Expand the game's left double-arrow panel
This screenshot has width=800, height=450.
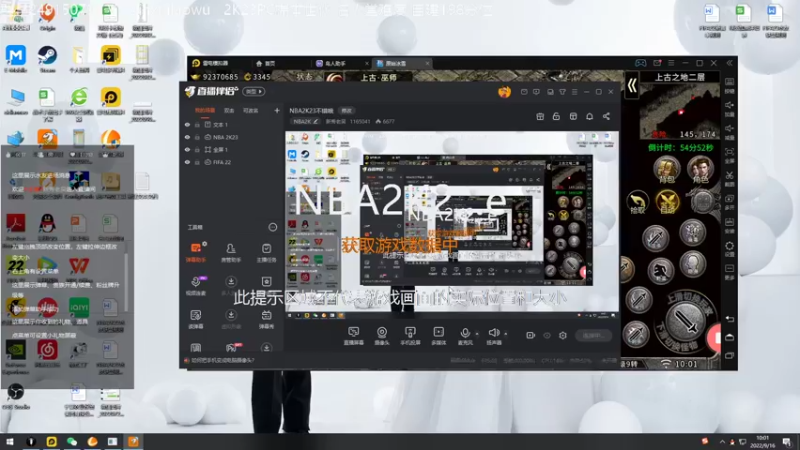632,85
